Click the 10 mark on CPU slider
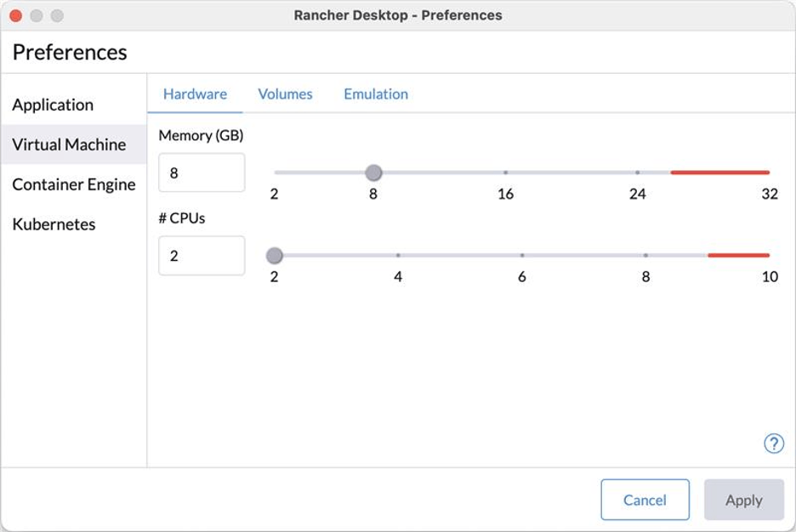This screenshot has height=532, width=796. (768, 253)
